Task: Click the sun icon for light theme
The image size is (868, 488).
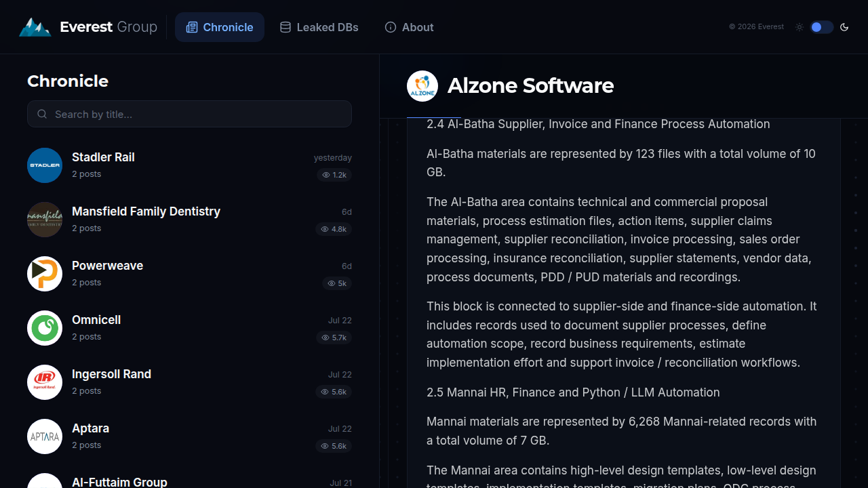Action: click(x=800, y=27)
